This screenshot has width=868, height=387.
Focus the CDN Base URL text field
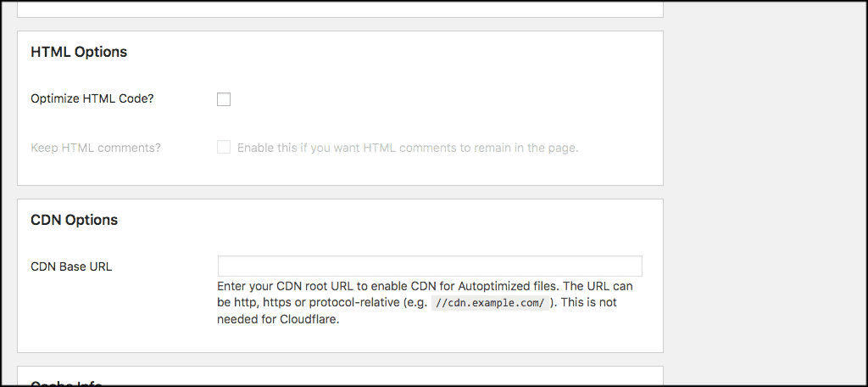(x=430, y=266)
